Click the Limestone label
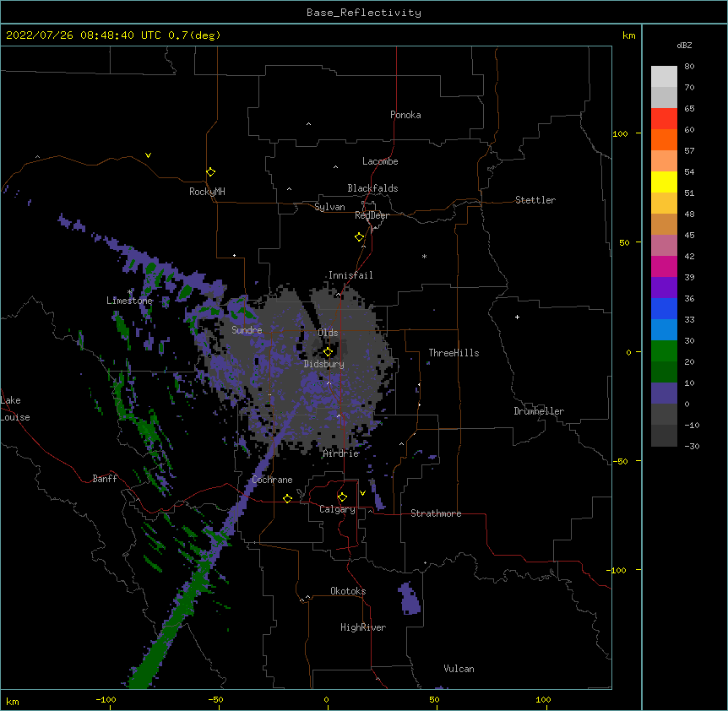The height and width of the screenshot is (711, 728). click(x=129, y=301)
